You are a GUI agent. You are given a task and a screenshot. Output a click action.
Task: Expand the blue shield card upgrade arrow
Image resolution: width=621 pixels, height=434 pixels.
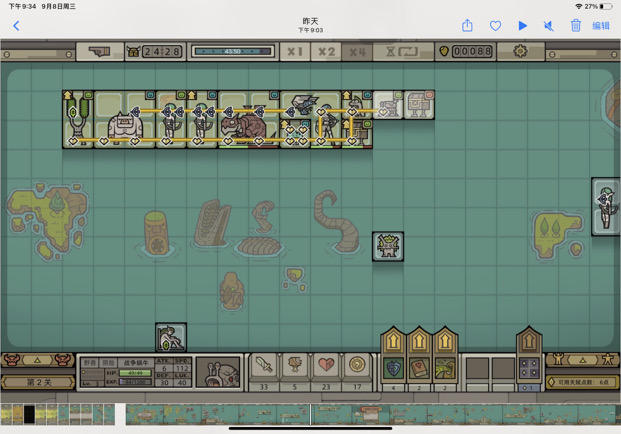pyautogui.click(x=393, y=341)
